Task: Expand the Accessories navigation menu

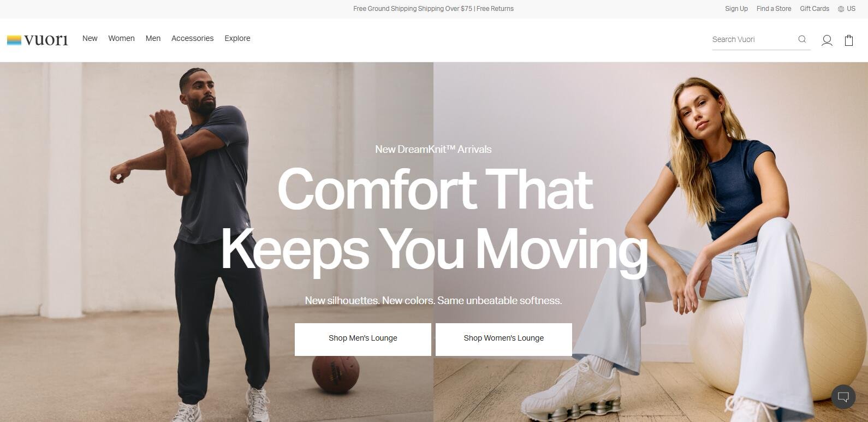Action: [x=192, y=38]
